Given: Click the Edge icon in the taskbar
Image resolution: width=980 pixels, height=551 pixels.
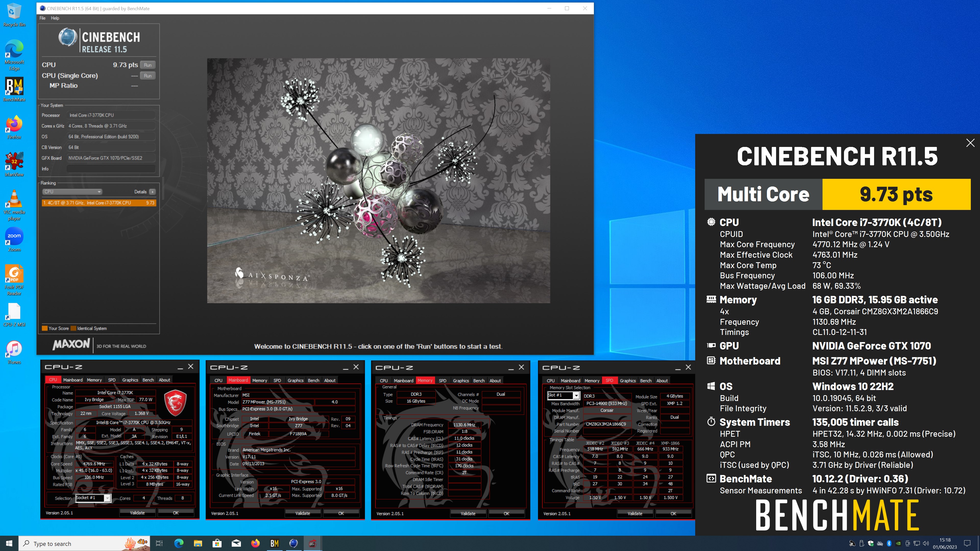Looking at the screenshot, I should 179,543.
